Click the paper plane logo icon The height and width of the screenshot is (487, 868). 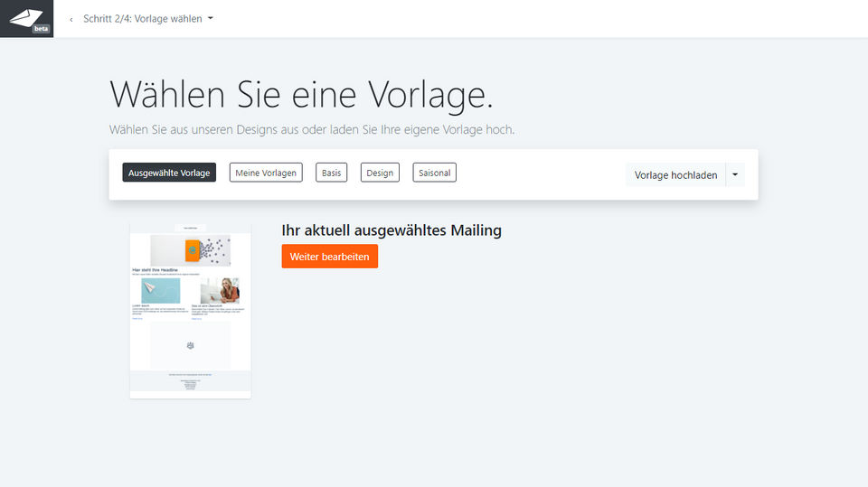pos(25,18)
